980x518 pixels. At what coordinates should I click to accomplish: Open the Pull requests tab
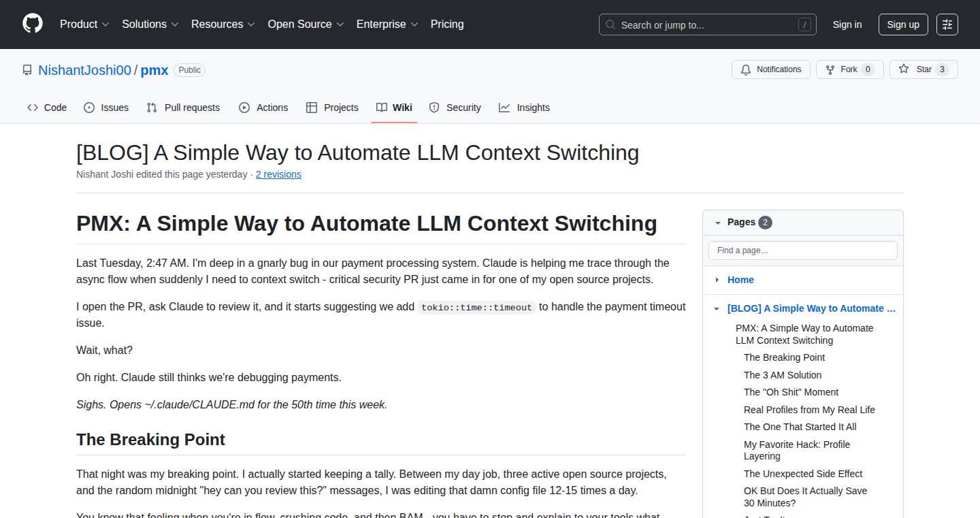point(183,108)
